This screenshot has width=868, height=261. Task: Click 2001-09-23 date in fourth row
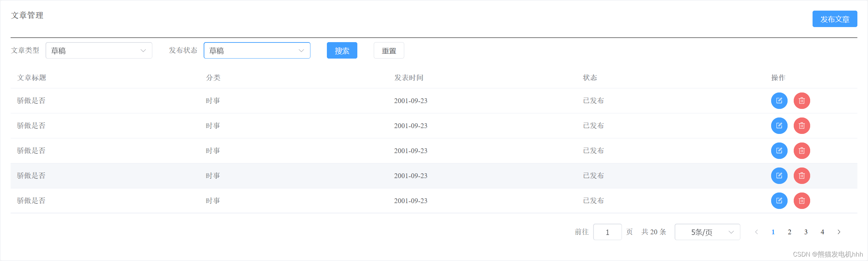[411, 176]
